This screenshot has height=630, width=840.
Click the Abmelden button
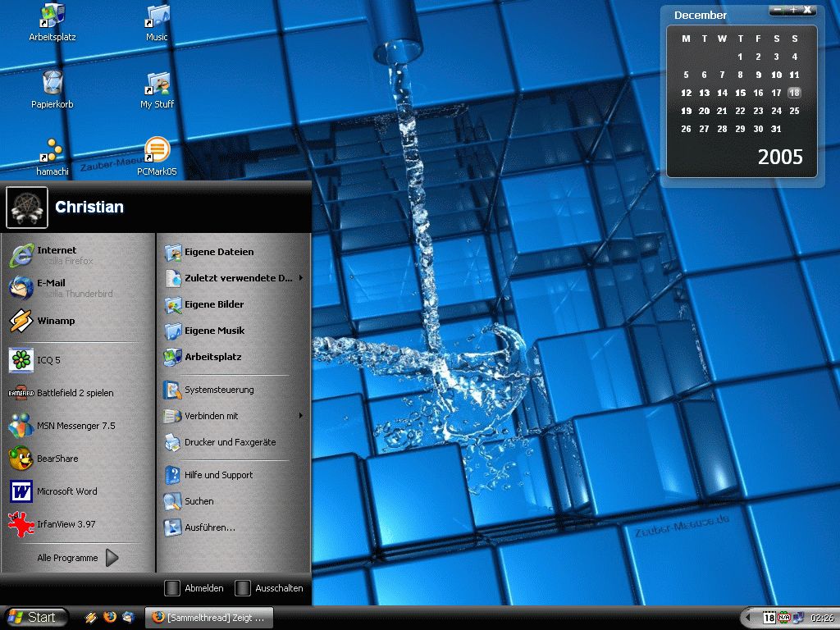pyautogui.click(x=194, y=588)
